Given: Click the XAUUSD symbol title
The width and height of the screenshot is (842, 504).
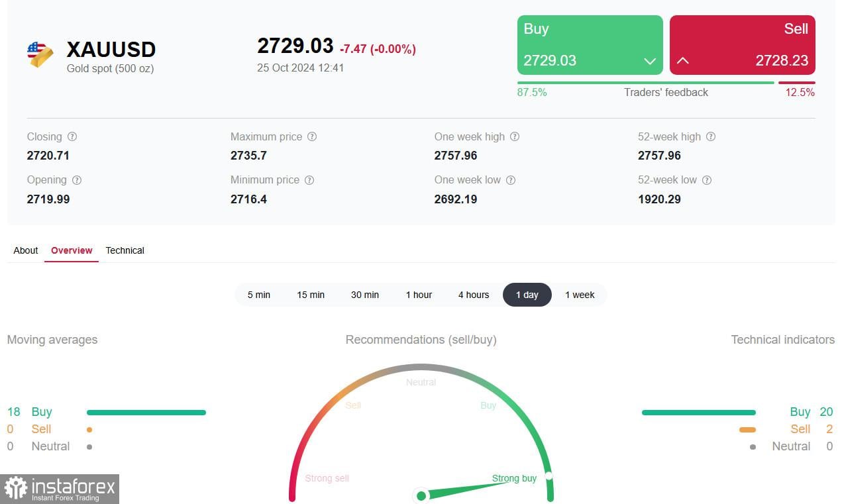Looking at the screenshot, I should coord(111,49).
